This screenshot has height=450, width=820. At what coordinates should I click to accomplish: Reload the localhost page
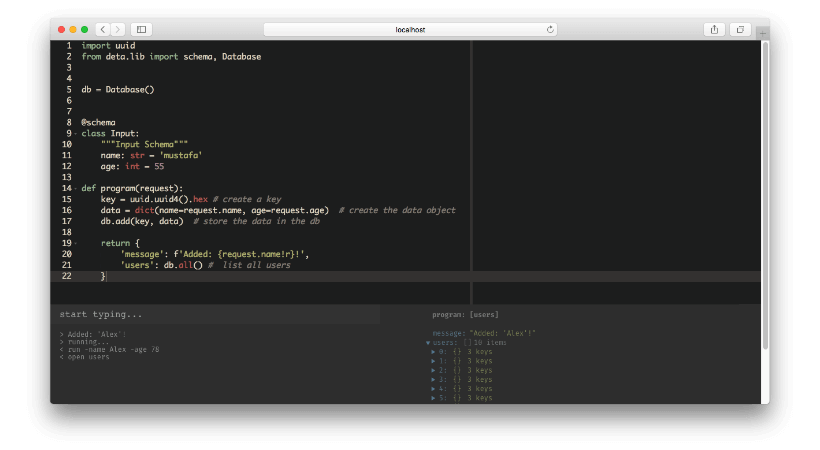pos(550,30)
